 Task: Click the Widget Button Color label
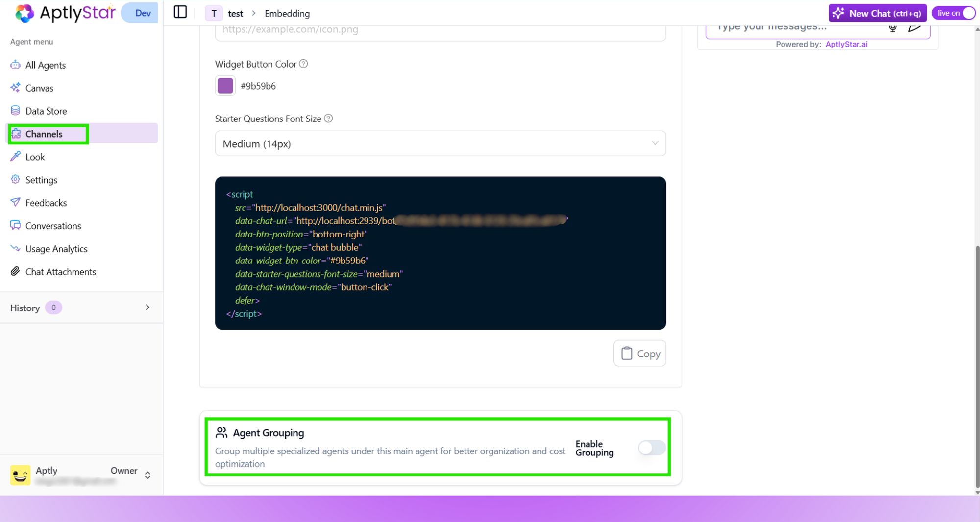click(255, 64)
